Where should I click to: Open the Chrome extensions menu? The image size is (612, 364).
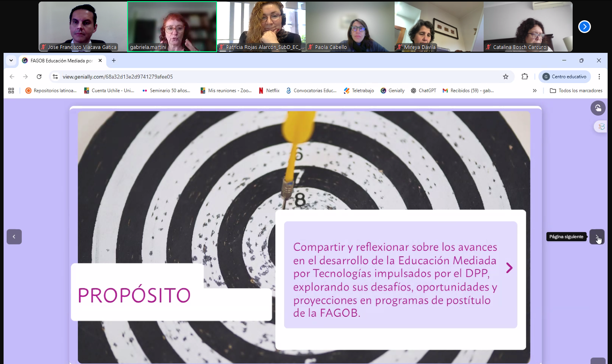[x=525, y=77]
